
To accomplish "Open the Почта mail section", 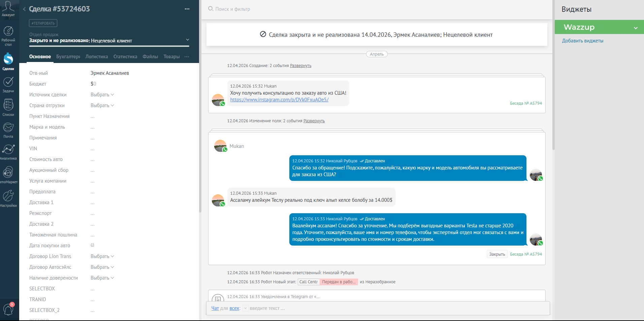I will (8, 130).
